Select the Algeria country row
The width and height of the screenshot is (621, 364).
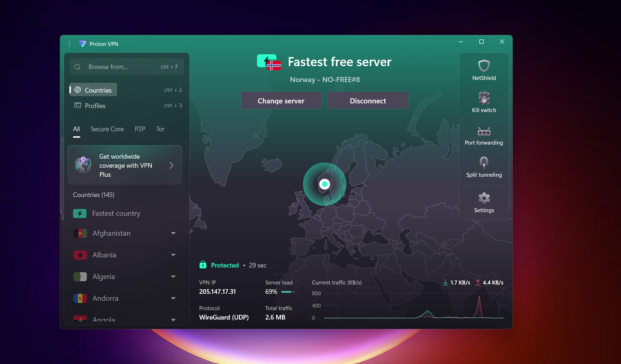pyautogui.click(x=125, y=277)
